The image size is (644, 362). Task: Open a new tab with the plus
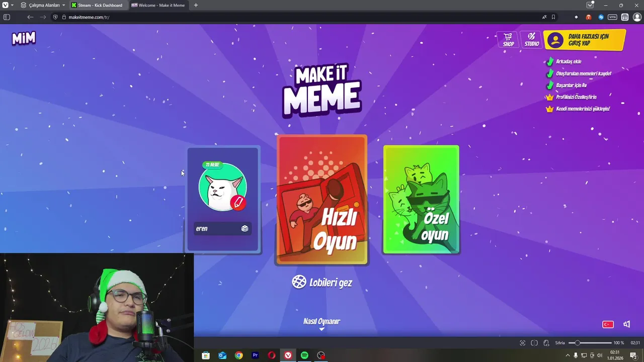click(196, 5)
